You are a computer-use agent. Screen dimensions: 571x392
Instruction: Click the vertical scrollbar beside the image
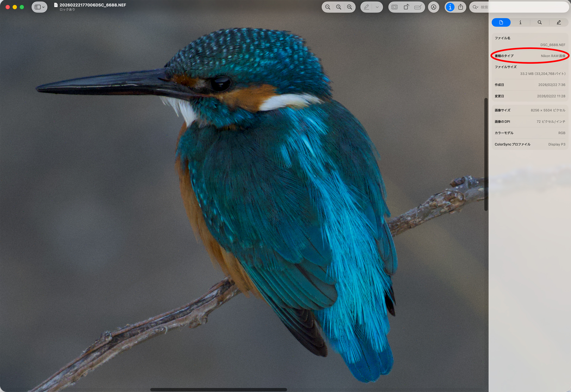pyautogui.click(x=486, y=154)
